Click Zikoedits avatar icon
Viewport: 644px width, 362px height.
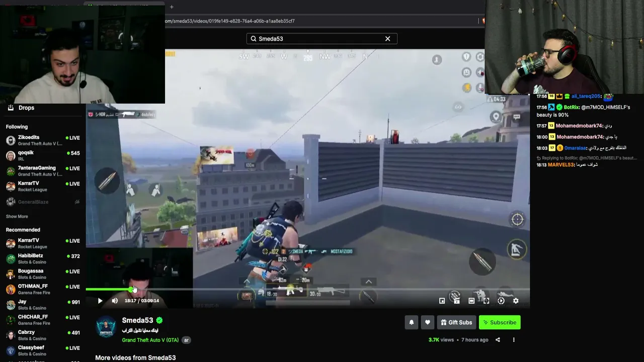click(11, 140)
